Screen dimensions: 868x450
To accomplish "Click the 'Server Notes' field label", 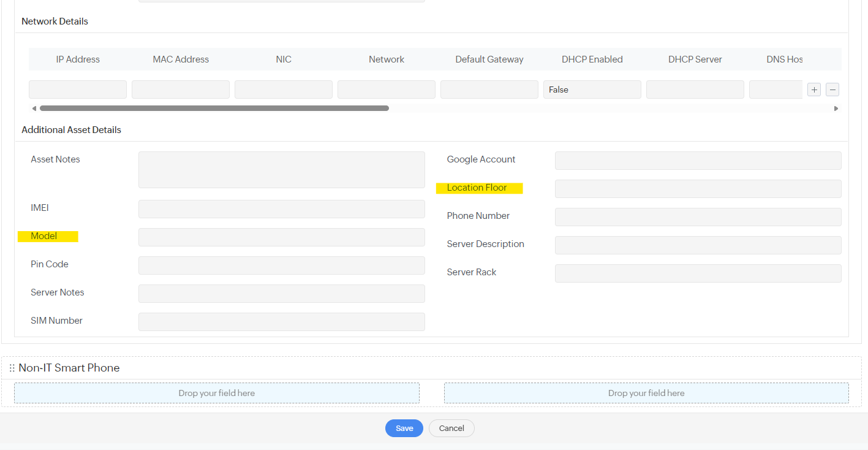I will [58, 292].
